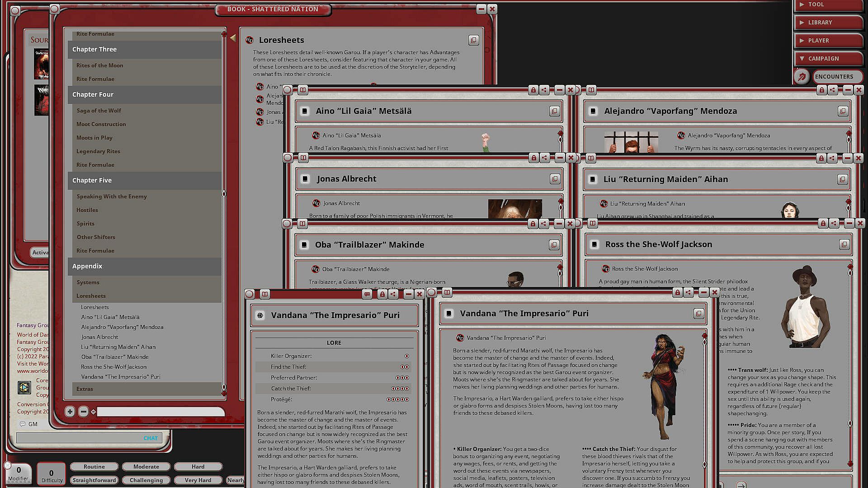868x488 pixels.
Task: Click plus button to expand all book chapters
Action: pos(70,412)
